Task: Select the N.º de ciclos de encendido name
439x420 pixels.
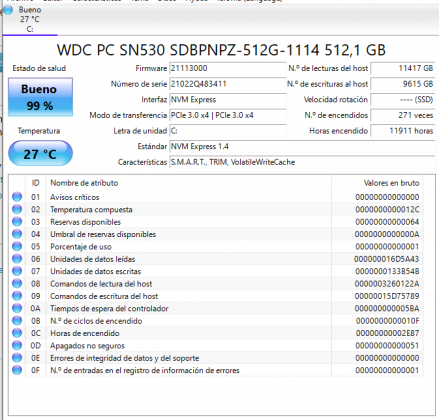Action: [96, 321]
